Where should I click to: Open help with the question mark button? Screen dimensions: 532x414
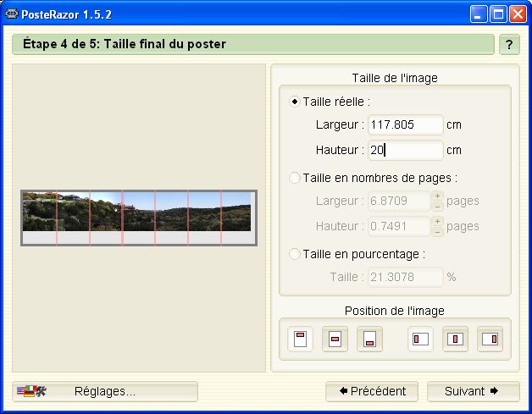(509, 44)
